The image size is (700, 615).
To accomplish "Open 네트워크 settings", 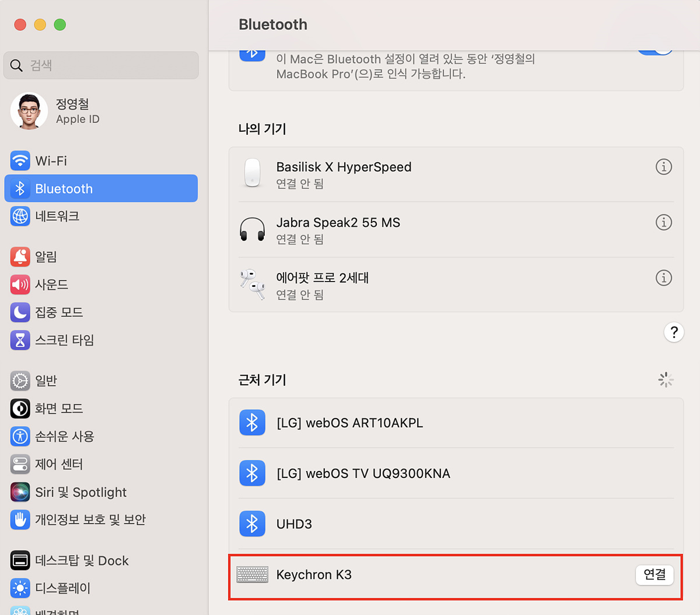I will [x=101, y=216].
